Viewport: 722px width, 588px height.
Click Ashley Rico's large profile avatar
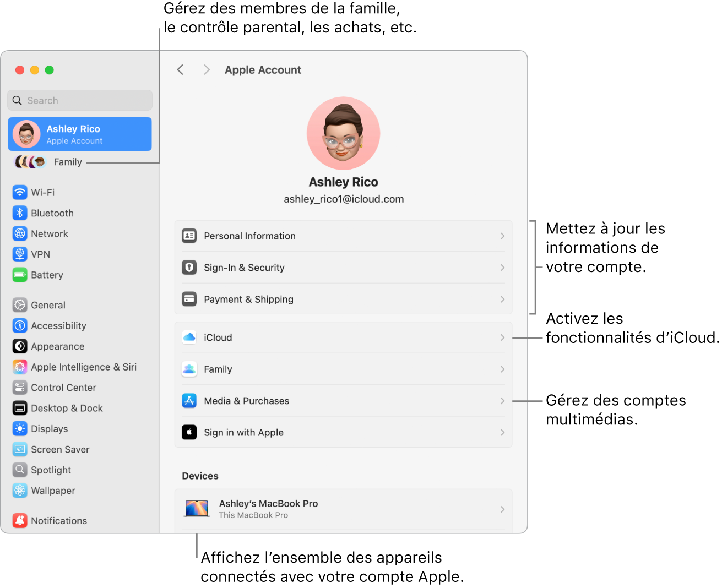point(344,133)
